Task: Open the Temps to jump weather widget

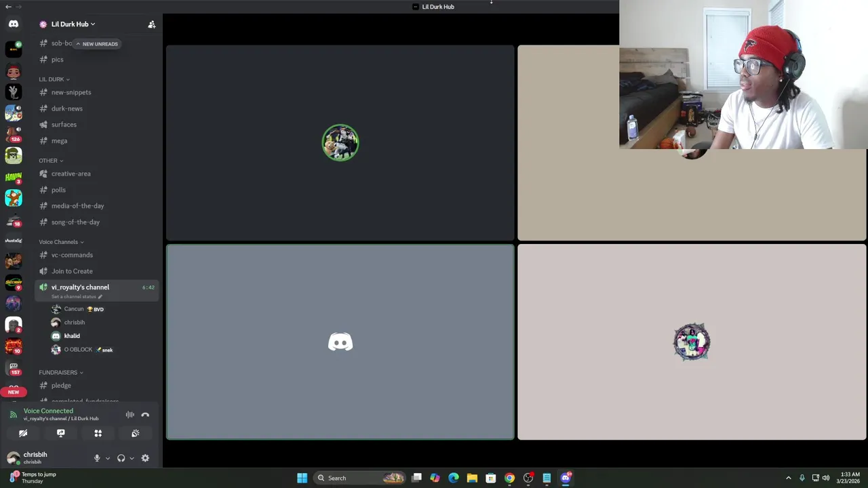Action: [x=33, y=477]
